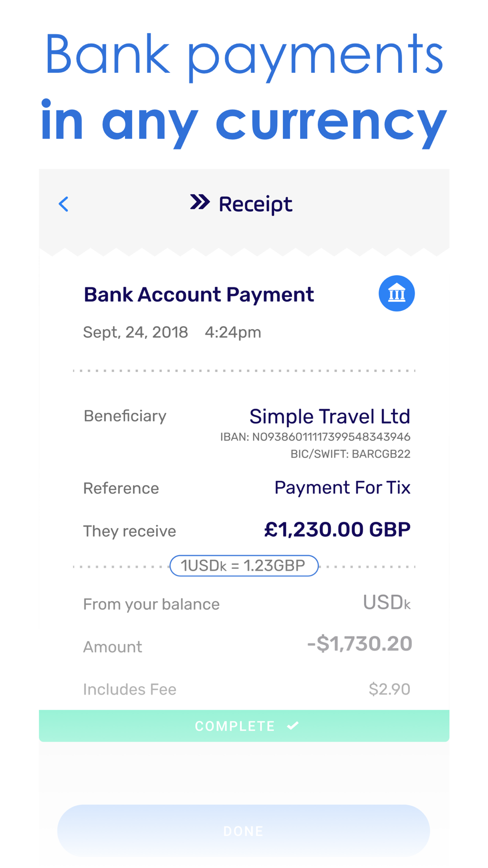Click the 4:24pm timestamp
This screenshot has height=868, width=488.
pyautogui.click(x=233, y=332)
